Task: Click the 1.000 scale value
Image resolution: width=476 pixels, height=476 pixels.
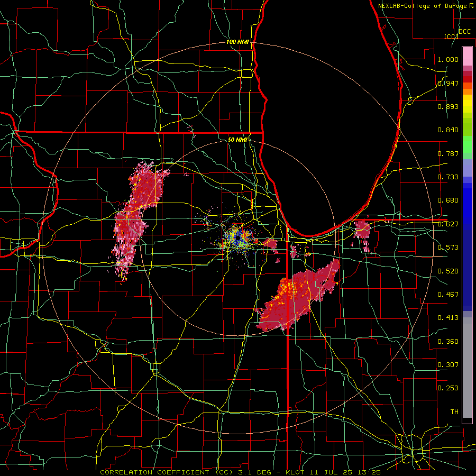Action: pos(448,59)
